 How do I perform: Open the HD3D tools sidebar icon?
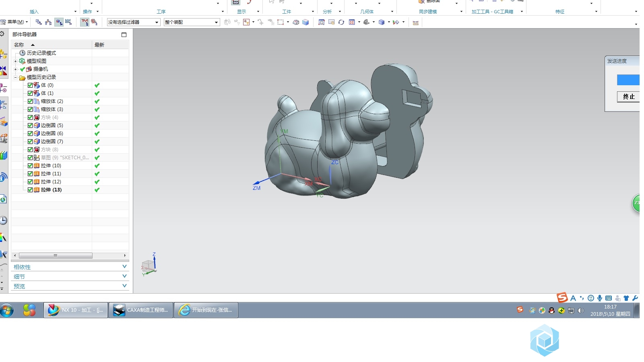(3, 177)
